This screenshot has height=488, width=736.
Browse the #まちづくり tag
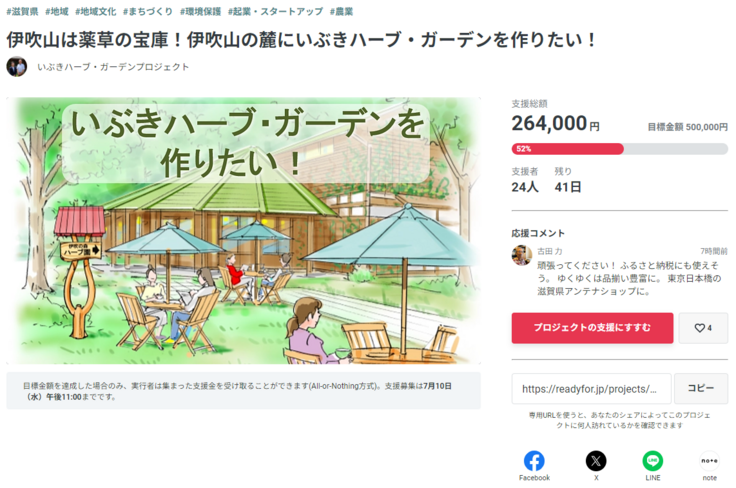[x=148, y=12]
